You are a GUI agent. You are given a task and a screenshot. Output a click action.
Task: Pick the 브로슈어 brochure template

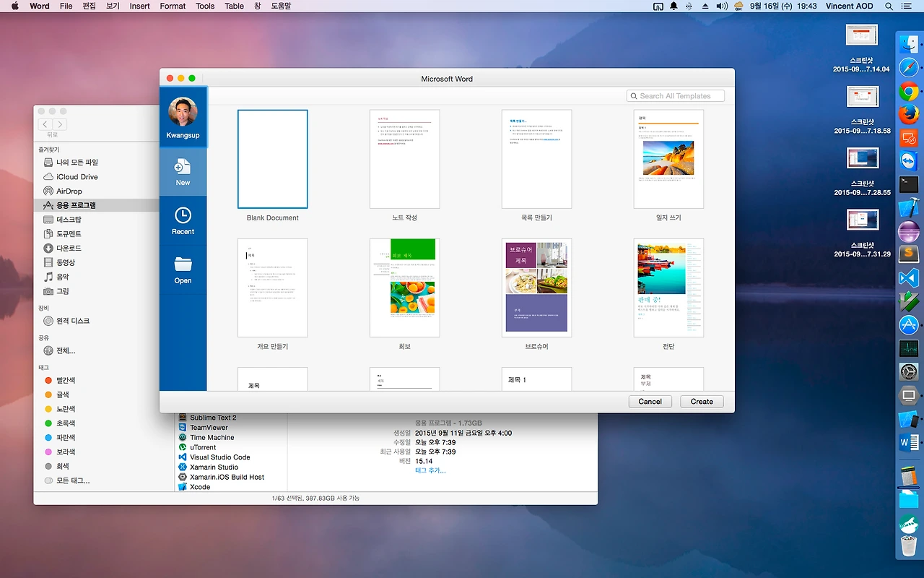click(x=536, y=288)
